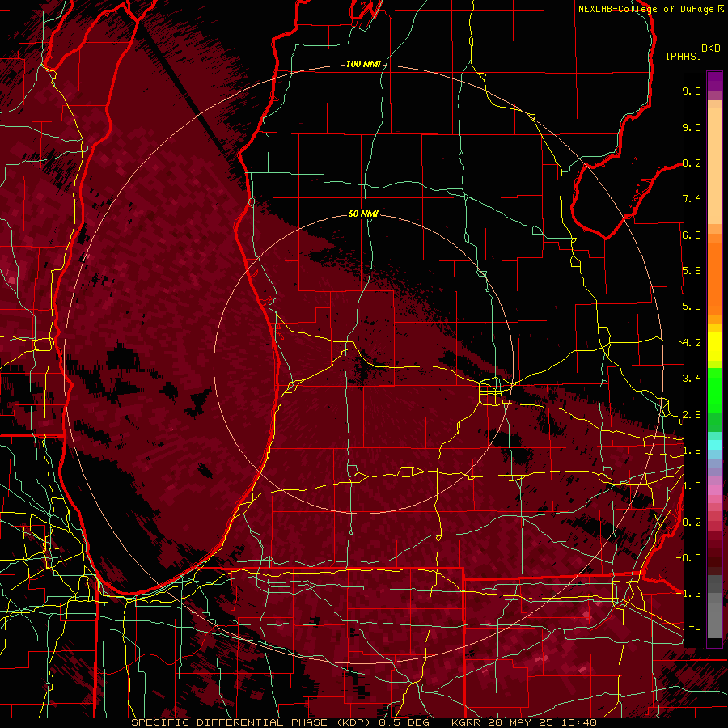Screen dimensions: 728x728
Task: Click the 3.4 scale value
Action: [x=692, y=379]
